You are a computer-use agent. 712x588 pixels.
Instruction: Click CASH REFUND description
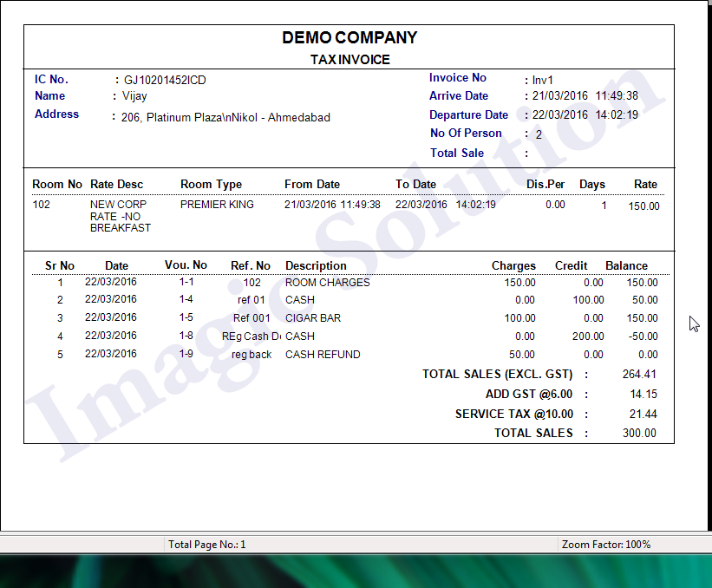(x=323, y=355)
